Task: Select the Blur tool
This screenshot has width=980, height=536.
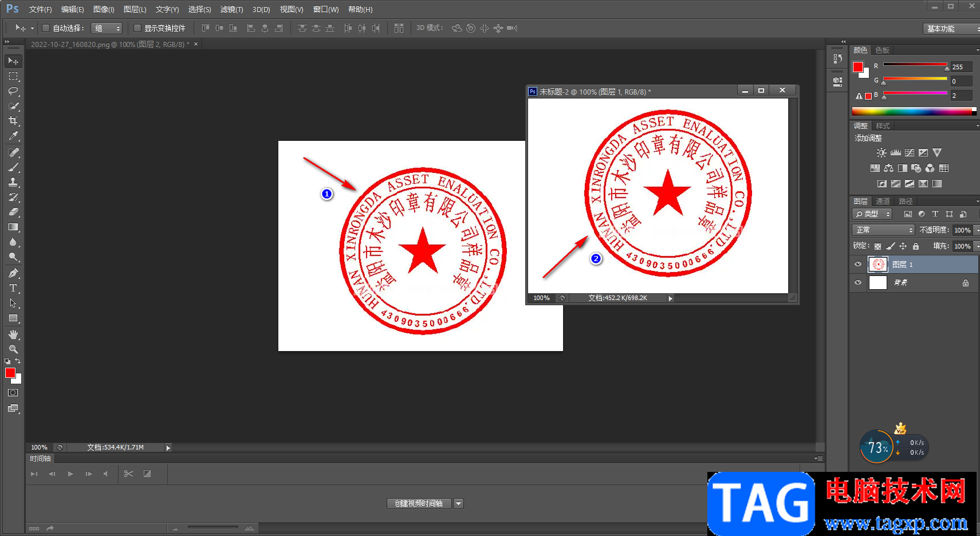Action: click(13, 242)
